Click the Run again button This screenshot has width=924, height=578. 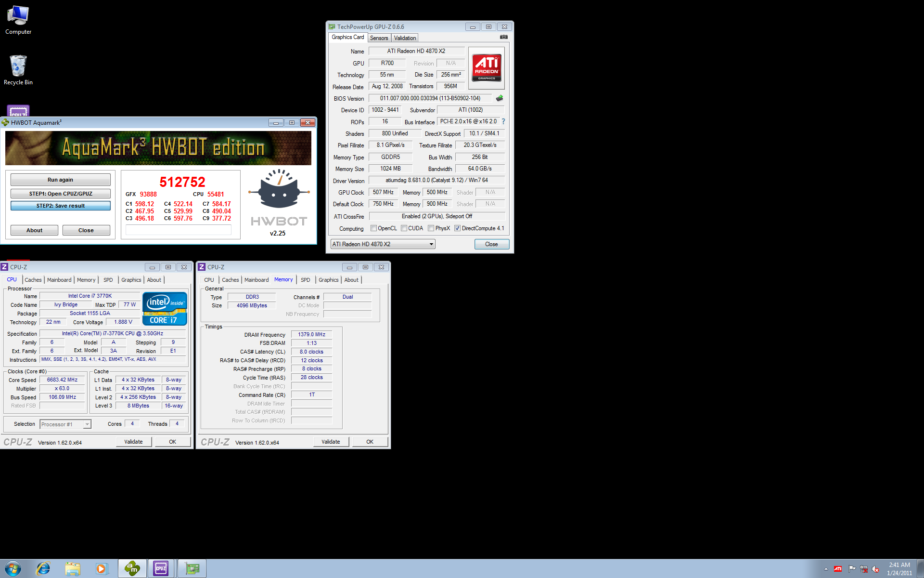tap(61, 180)
